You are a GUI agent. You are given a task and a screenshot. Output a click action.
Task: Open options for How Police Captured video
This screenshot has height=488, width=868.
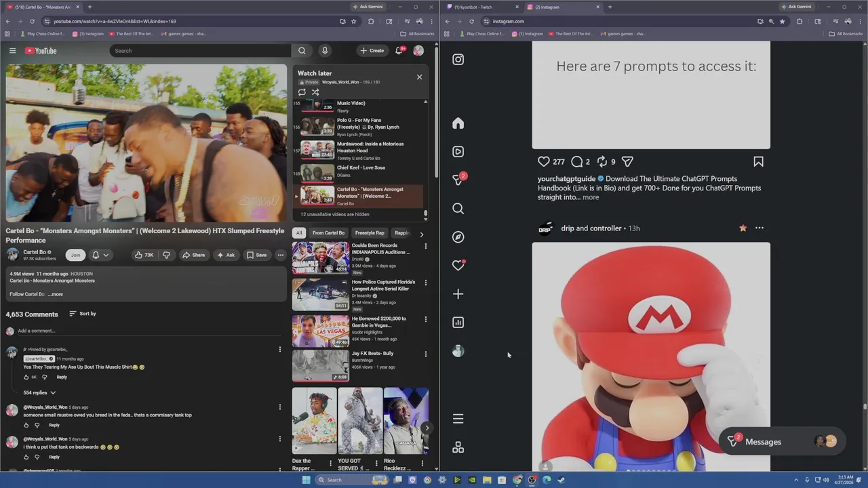(x=425, y=283)
